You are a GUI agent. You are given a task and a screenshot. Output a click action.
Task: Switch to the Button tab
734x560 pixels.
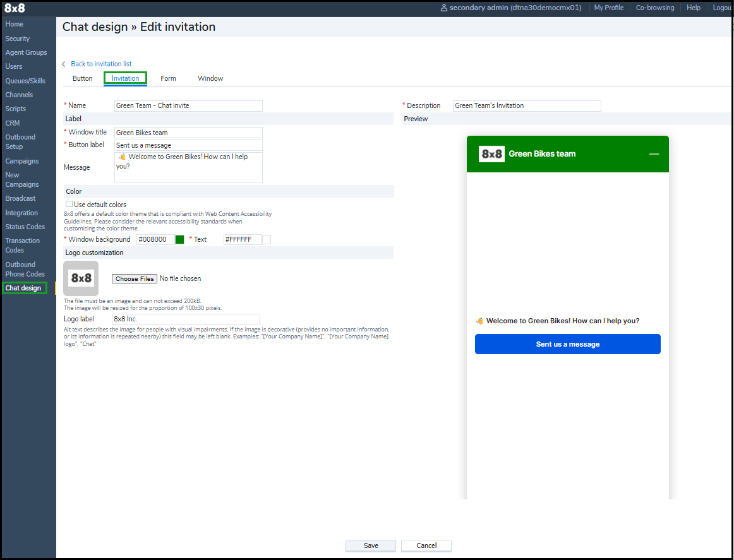[x=82, y=78]
